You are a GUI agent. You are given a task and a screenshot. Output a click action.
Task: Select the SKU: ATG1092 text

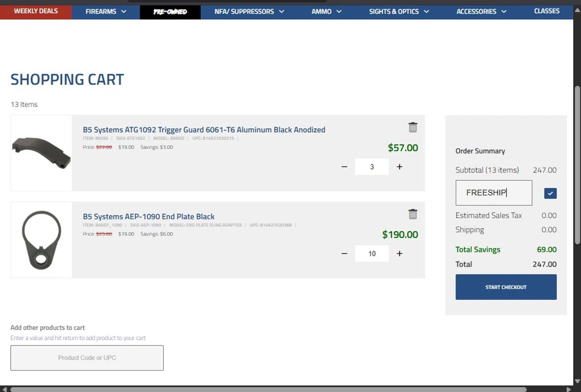[x=131, y=138]
